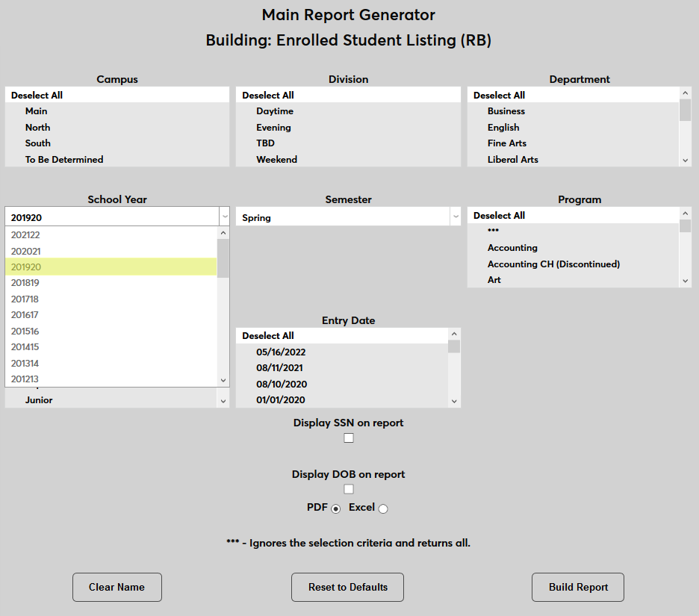Image resolution: width=699 pixels, height=616 pixels.
Task: Select the *** program option
Action: pyautogui.click(x=493, y=231)
